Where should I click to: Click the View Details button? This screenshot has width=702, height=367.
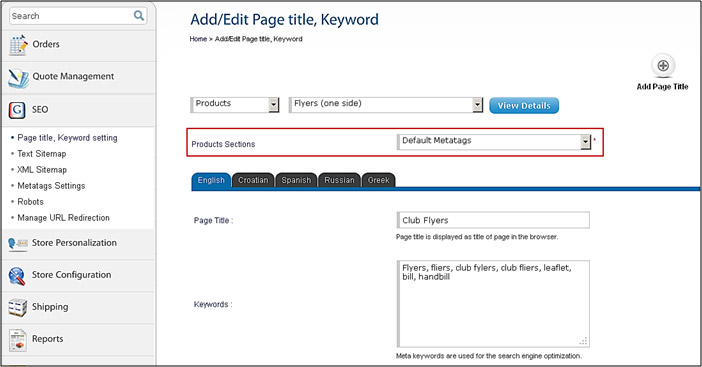click(524, 106)
